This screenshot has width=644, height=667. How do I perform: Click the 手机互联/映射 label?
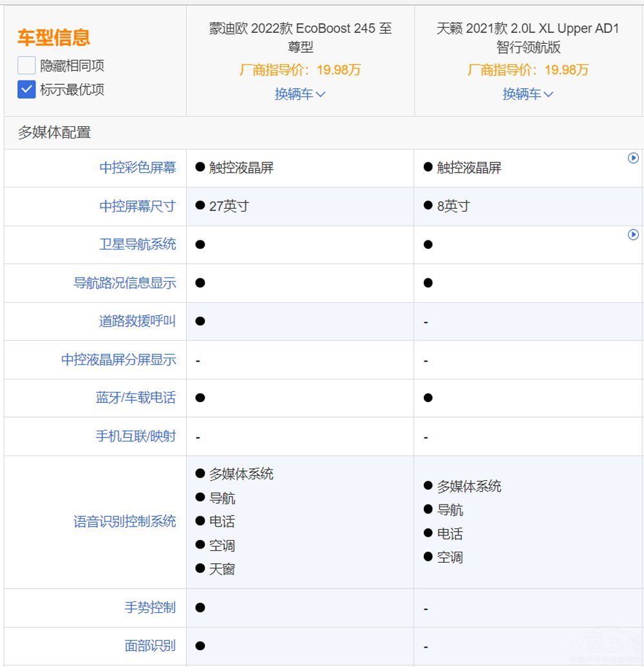point(138,436)
